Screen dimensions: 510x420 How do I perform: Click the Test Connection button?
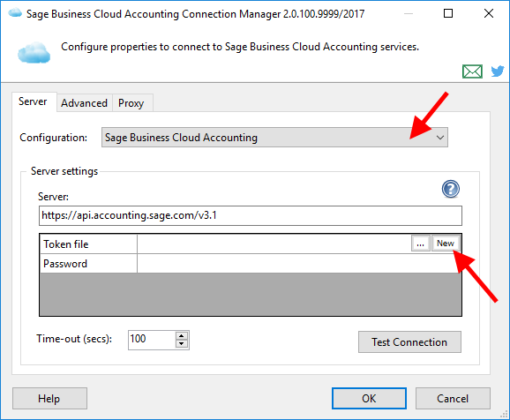[x=409, y=342]
